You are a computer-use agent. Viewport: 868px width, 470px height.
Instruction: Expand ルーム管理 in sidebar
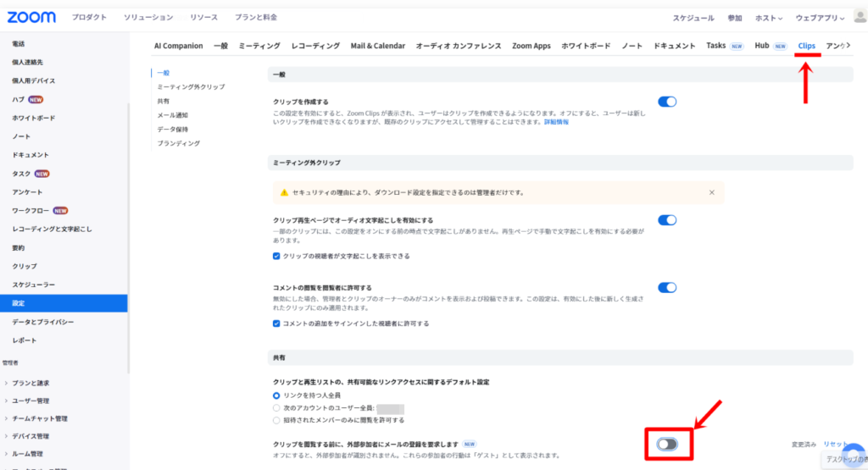click(25, 454)
